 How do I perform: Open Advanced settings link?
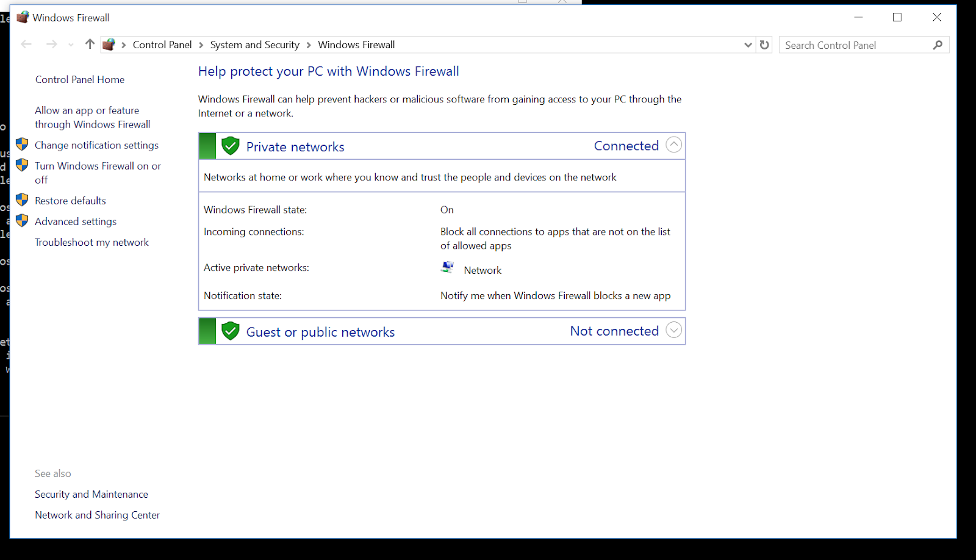point(76,221)
